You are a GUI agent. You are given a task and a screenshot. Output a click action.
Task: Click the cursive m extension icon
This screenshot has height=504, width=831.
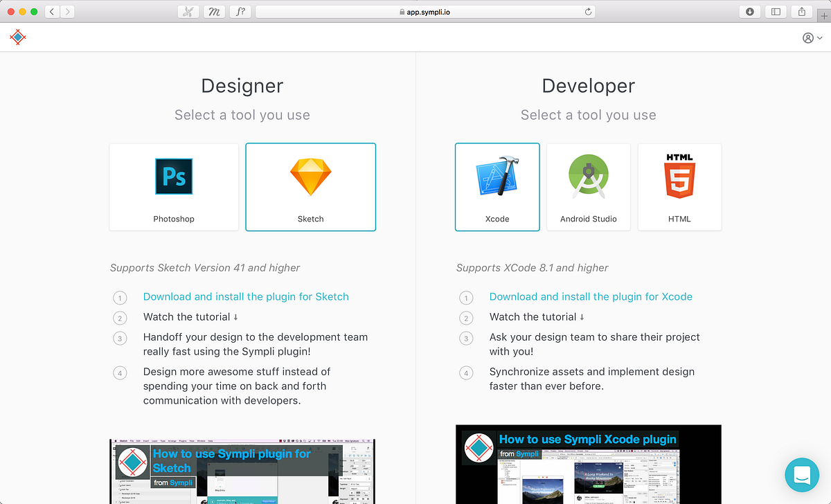[x=214, y=11]
